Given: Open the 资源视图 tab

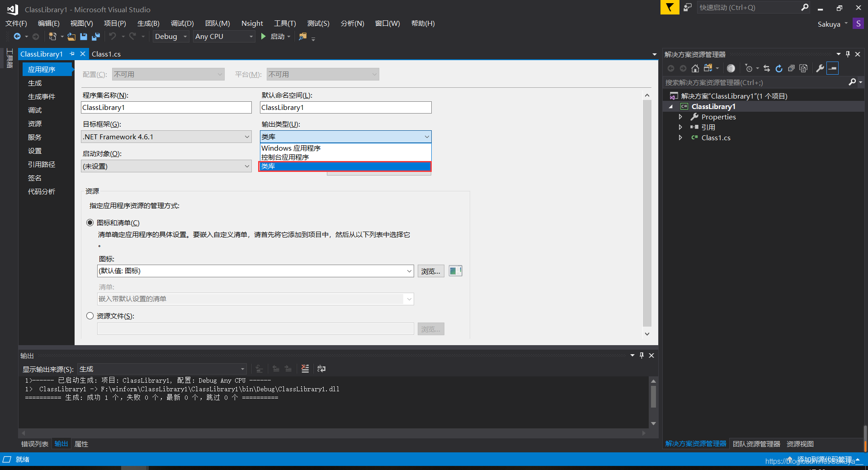Looking at the screenshot, I should [800, 444].
